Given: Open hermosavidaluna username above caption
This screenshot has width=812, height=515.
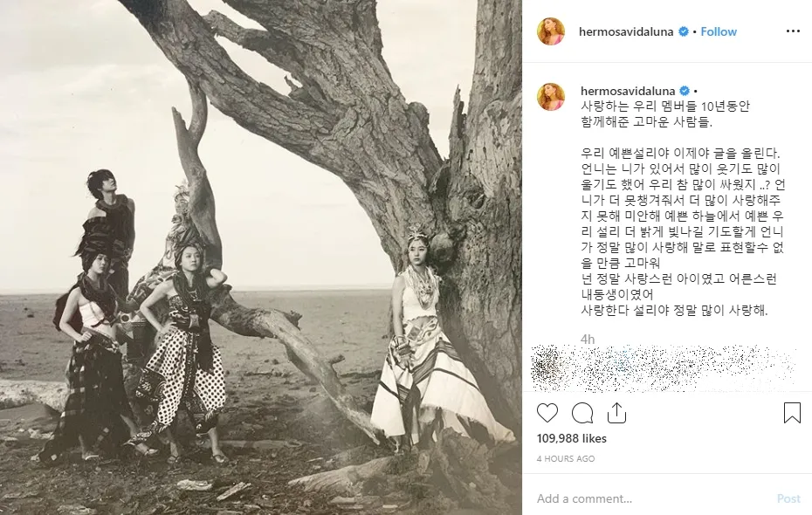Looking at the screenshot, I should pyautogui.click(x=628, y=91).
